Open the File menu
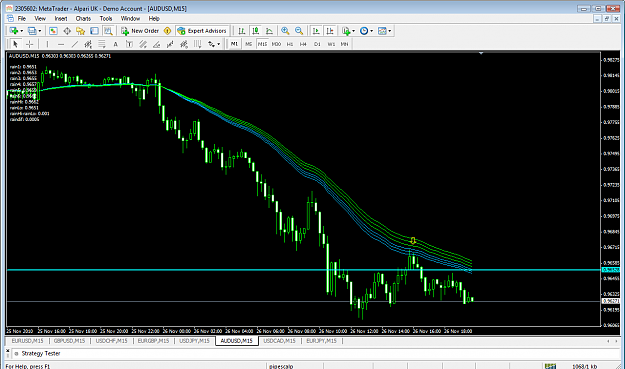The image size is (625, 369). [x=22, y=18]
